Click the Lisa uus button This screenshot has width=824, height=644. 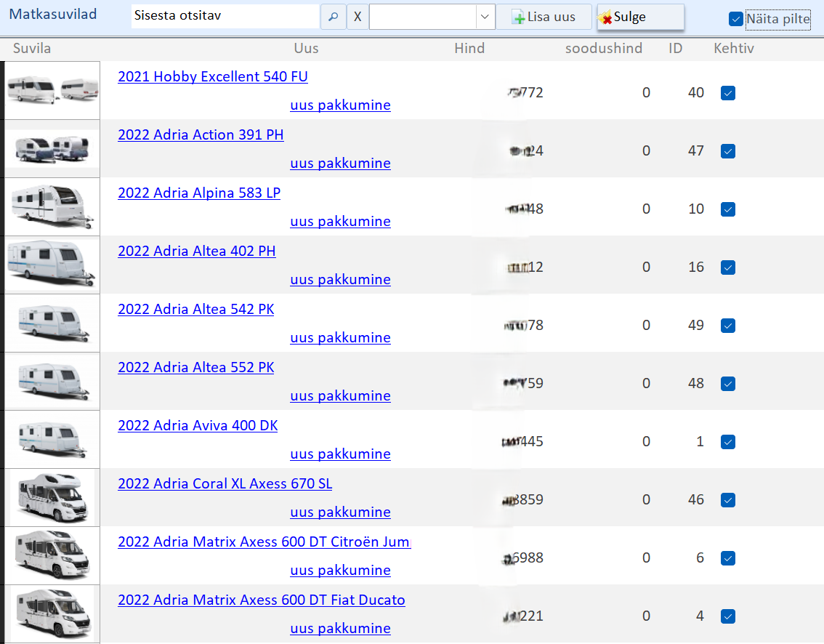[x=544, y=17]
